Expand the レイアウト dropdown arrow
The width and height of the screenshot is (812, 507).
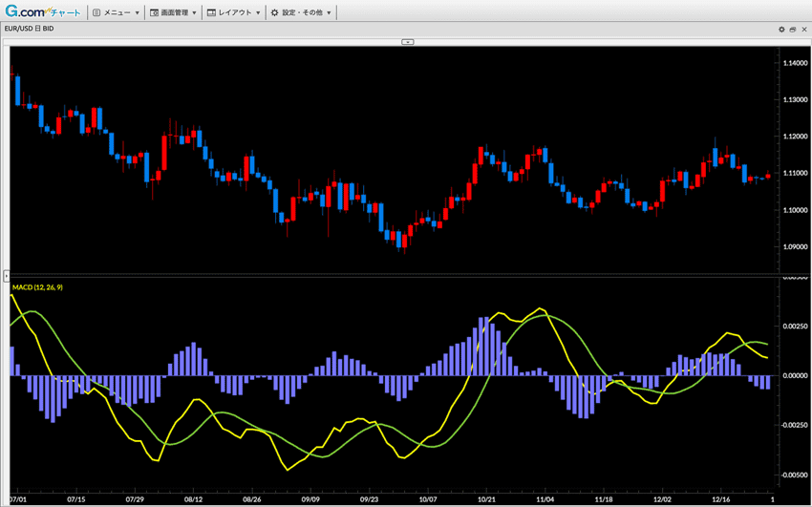(x=258, y=13)
